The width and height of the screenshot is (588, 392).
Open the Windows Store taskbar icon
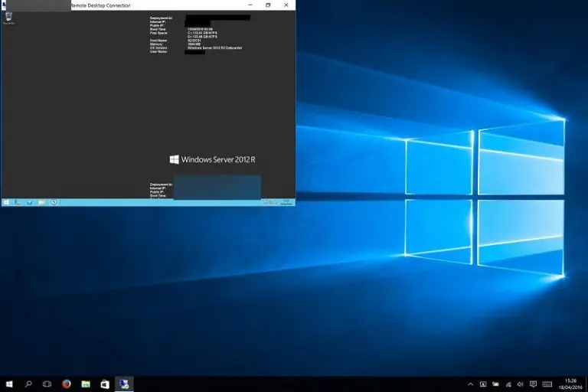click(x=105, y=384)
